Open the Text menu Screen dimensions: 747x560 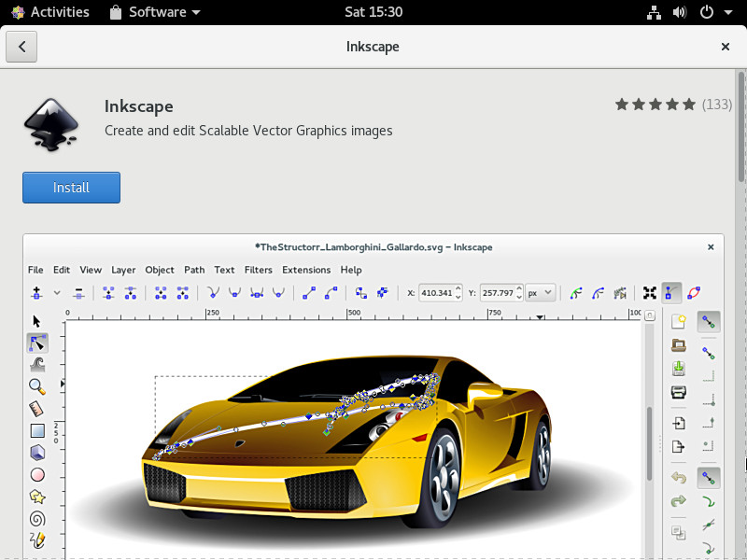coord(224,270)
